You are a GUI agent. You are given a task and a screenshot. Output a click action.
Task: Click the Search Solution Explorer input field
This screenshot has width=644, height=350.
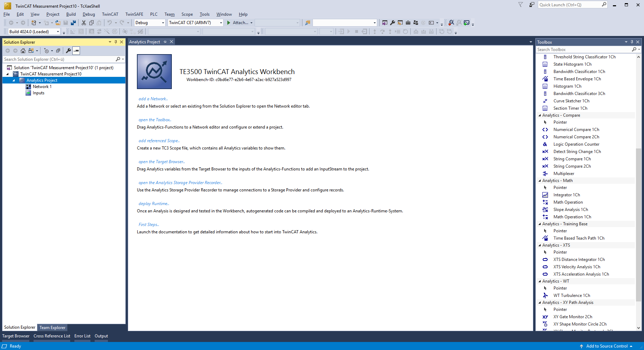point(59,59)
